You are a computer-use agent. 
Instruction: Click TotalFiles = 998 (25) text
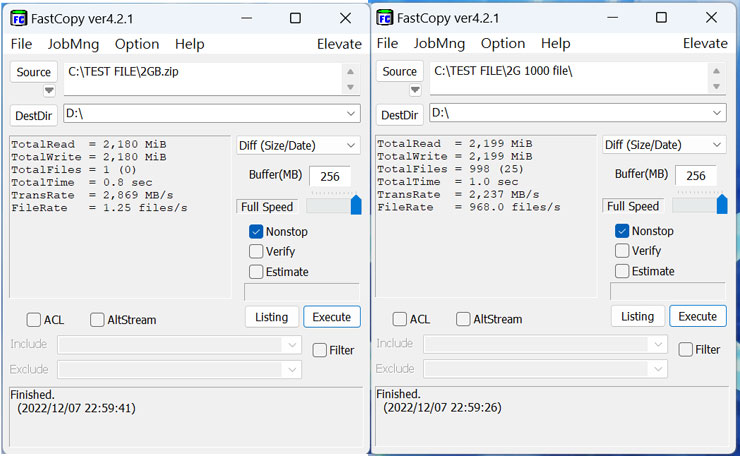coord(450,169)
